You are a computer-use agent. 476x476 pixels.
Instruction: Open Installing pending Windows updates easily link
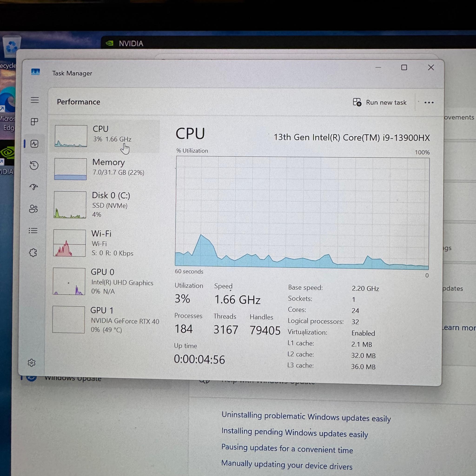tap(294, 433)
